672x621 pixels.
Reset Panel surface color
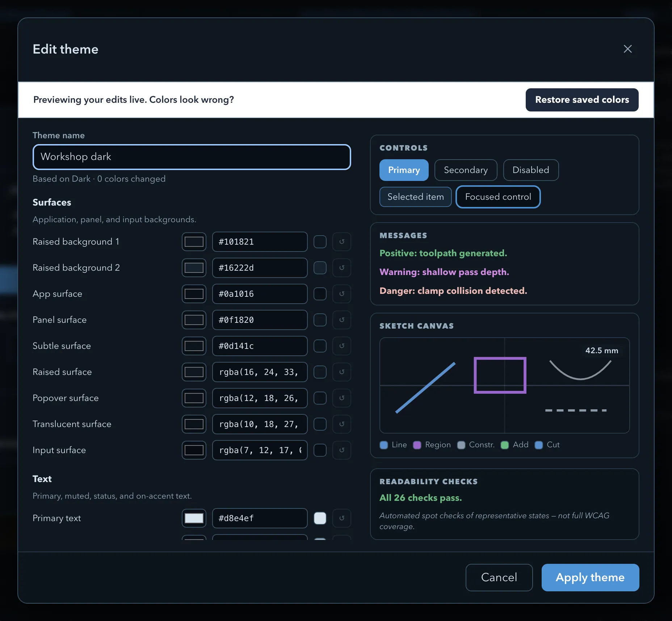coord(341,320)
